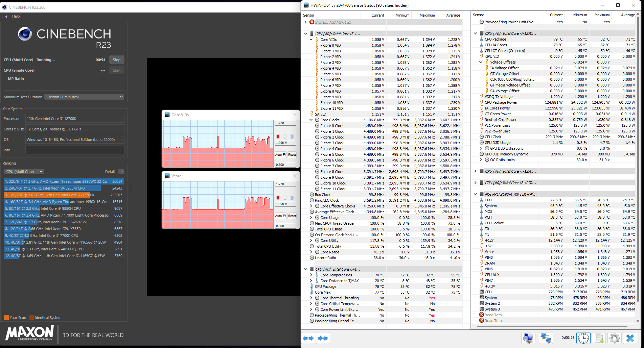
Task: Start logging with the sheet plus icon
Action: 599,338
